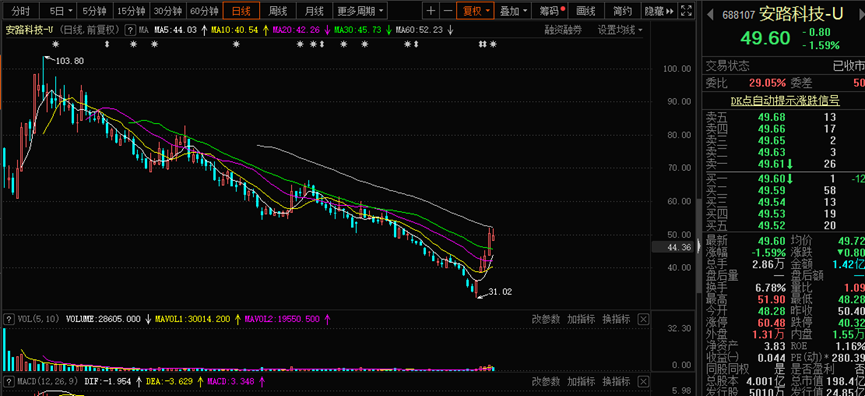Viewport: 865px width, 396px height.
Task: Select the 周线 weekly chart tab
Action: coord(277,10)
